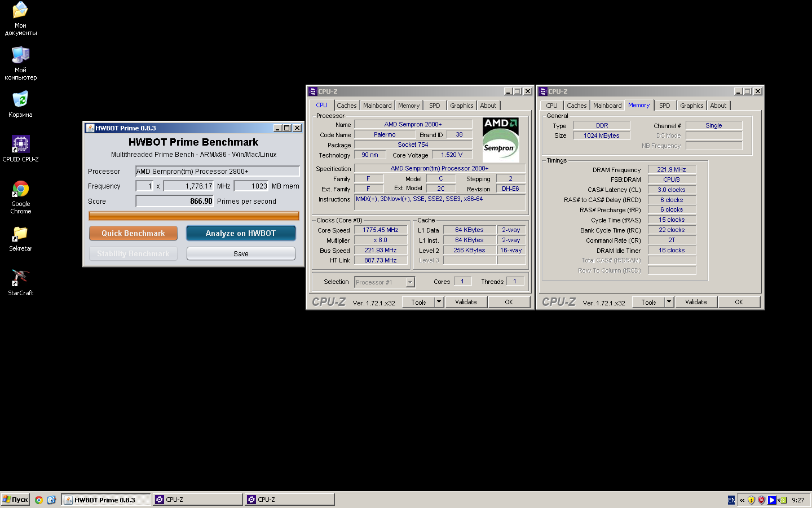Click the greyed Stability Benchmark button
812x508 pixels.
(133, 253)
